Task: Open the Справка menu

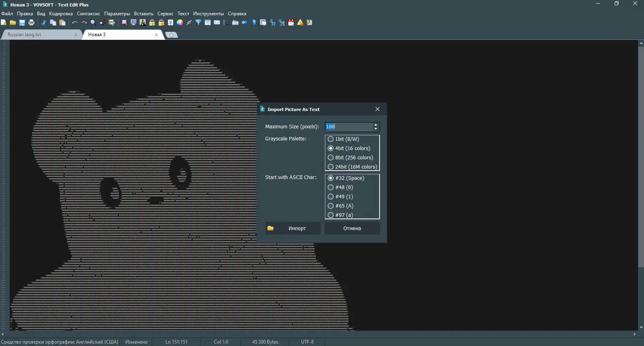Action: tap(237, 14)
